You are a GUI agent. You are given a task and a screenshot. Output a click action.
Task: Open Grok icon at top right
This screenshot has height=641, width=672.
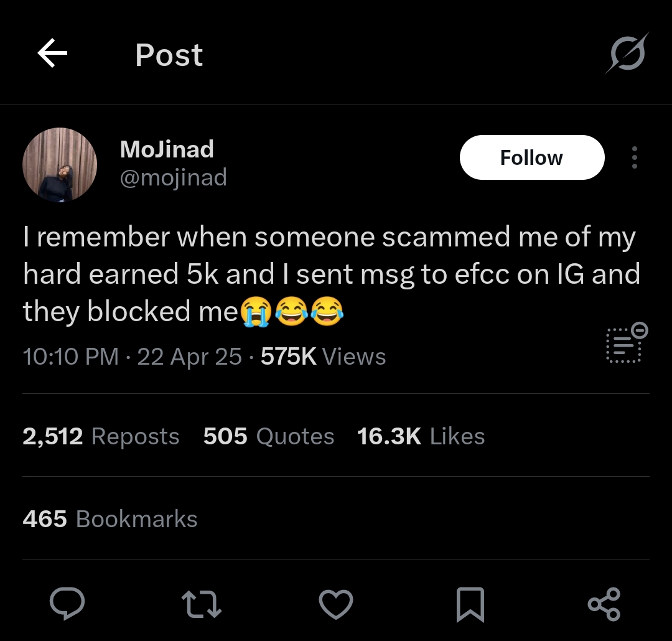pos(627,53)
